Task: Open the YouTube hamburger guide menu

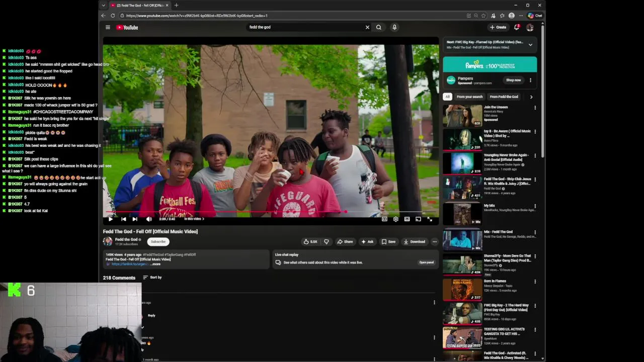Action: pos(108,27)
